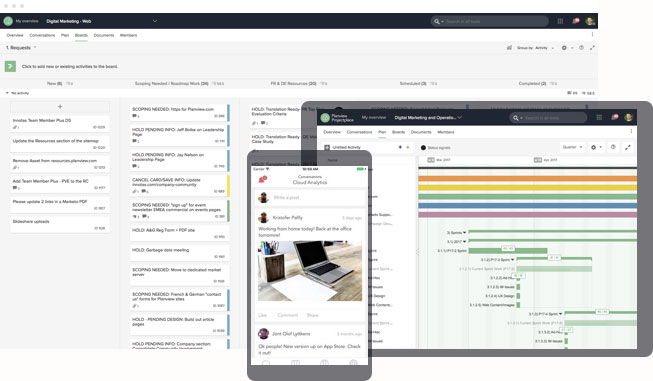Click the desktop search magnifier icon
Viewport: 653px width, 381px height.
click(x=436, y=22)
